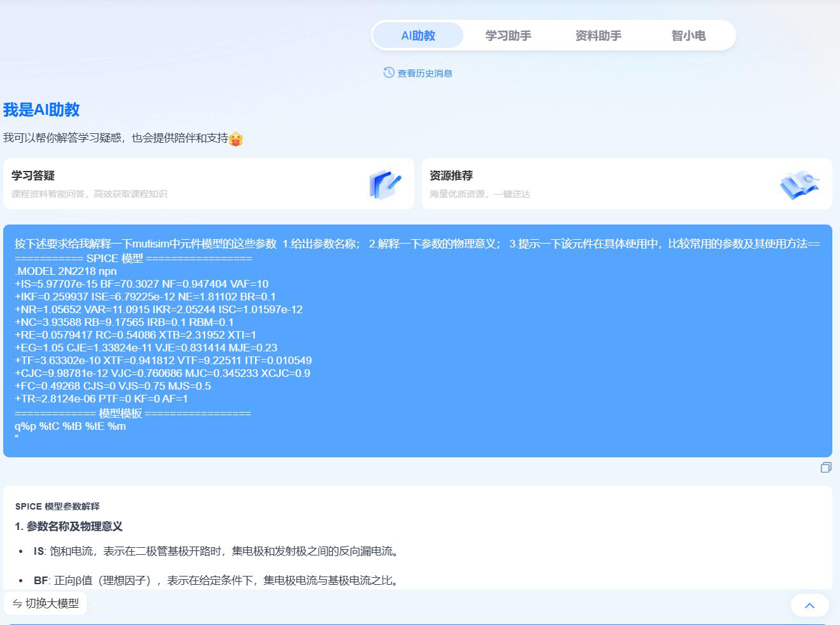Click the 课程资料智能问答 subtitle text

89,194
